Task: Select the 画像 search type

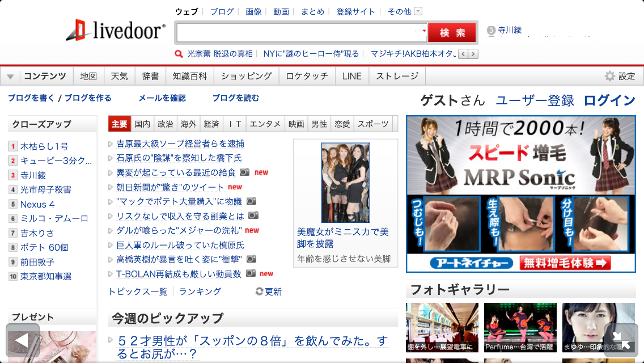Action: 253,11
